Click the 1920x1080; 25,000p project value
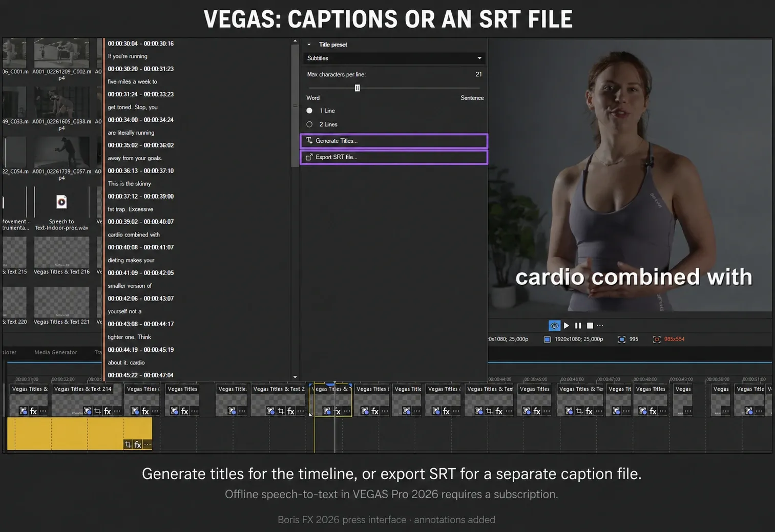 coord(579,339)
